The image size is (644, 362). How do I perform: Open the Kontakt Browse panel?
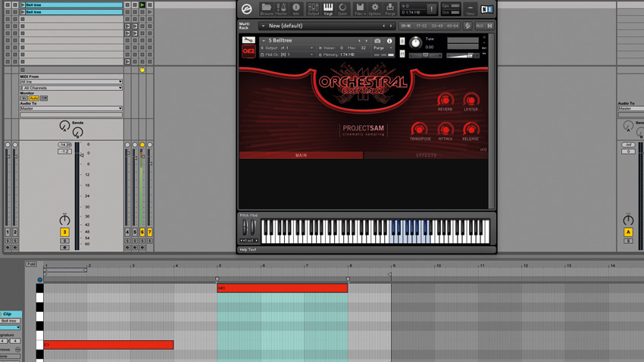(x=266, y=9)
